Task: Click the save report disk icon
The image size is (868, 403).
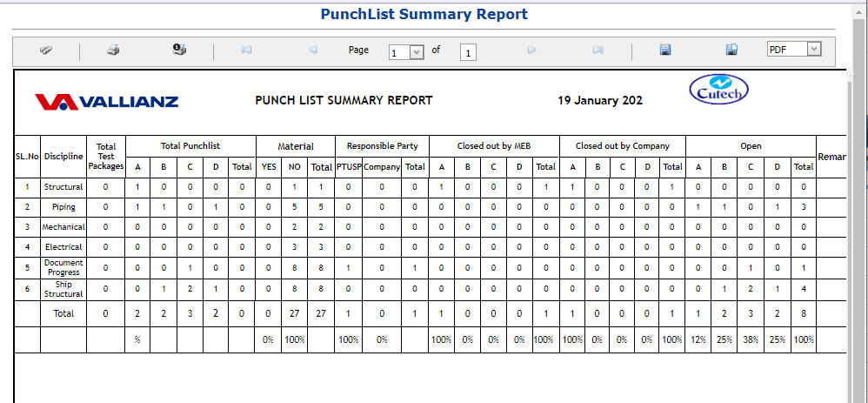Action: (x=665, y=50)
